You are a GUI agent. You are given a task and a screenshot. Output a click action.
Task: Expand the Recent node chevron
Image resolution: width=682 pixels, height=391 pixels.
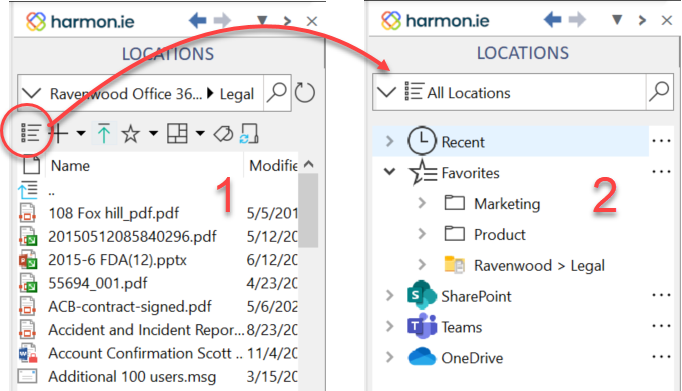pyautogui.click(x=390, y=141)
